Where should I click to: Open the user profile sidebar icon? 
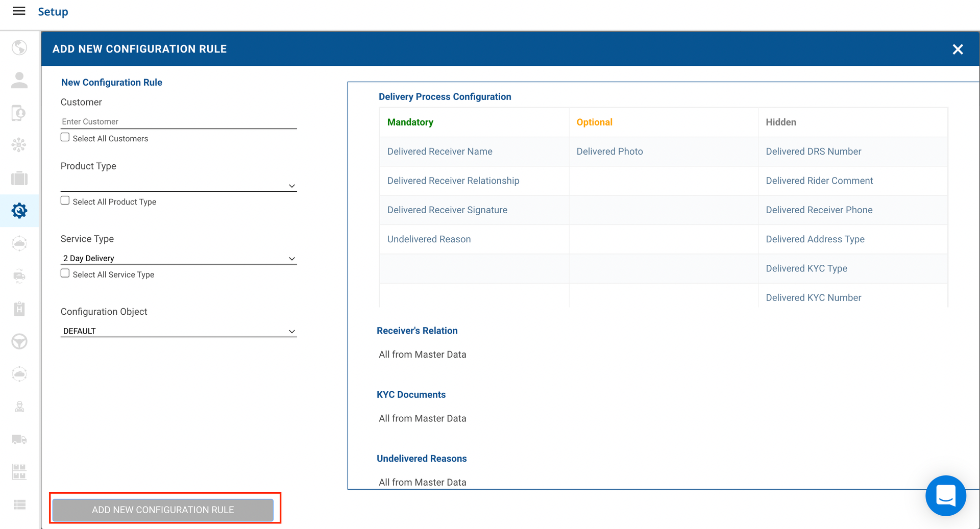[19, 80]
